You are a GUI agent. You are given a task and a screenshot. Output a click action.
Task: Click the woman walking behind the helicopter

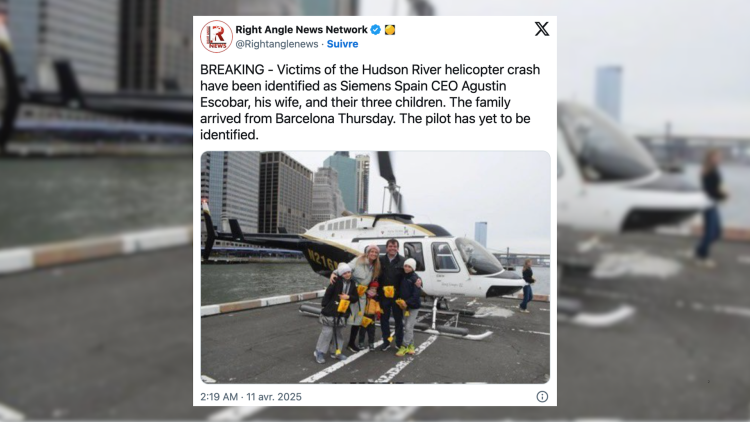point(527,286)
